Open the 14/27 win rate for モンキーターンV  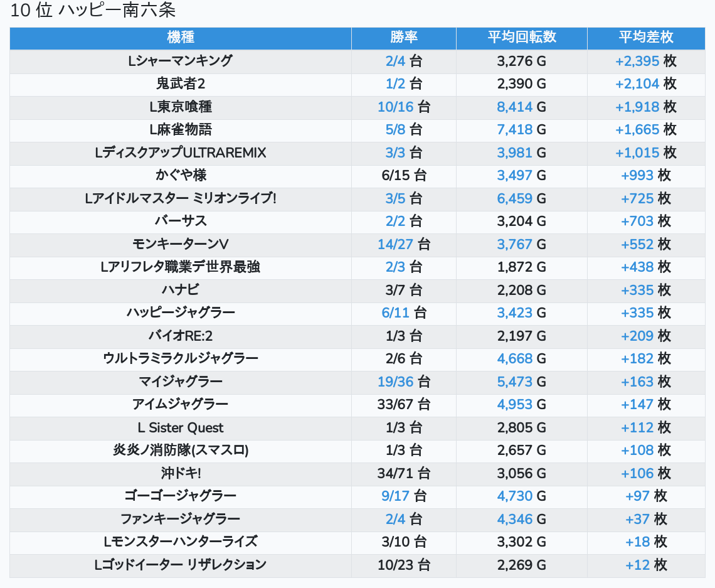pyautogui.click(x=395, y=244)
